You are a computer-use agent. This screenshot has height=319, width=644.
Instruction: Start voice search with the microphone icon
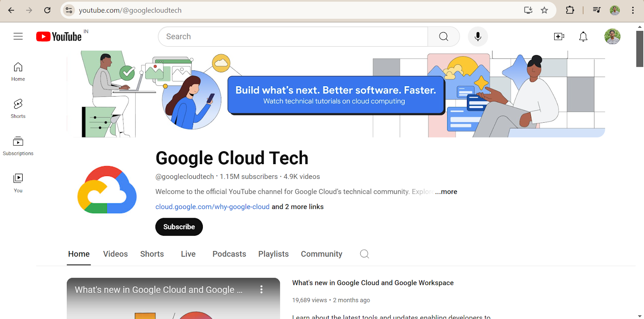point(478,37)
